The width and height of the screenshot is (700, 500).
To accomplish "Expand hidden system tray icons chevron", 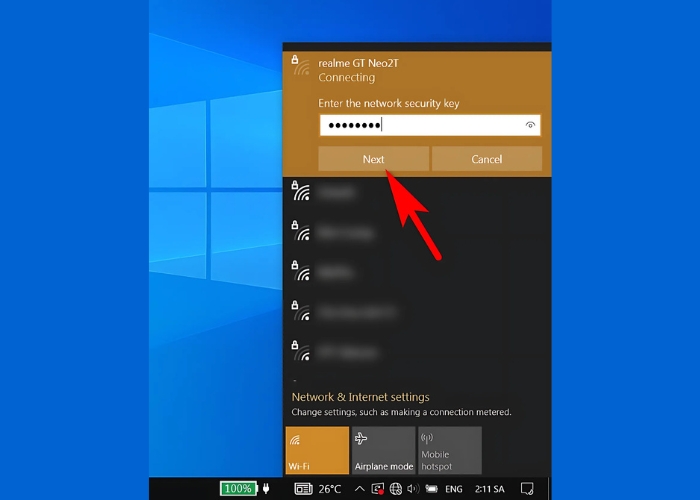I will [359, 489].
